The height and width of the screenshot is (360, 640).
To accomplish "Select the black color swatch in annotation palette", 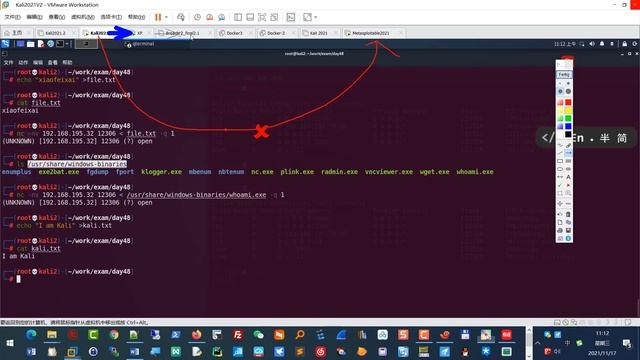I will pos(568,134).
